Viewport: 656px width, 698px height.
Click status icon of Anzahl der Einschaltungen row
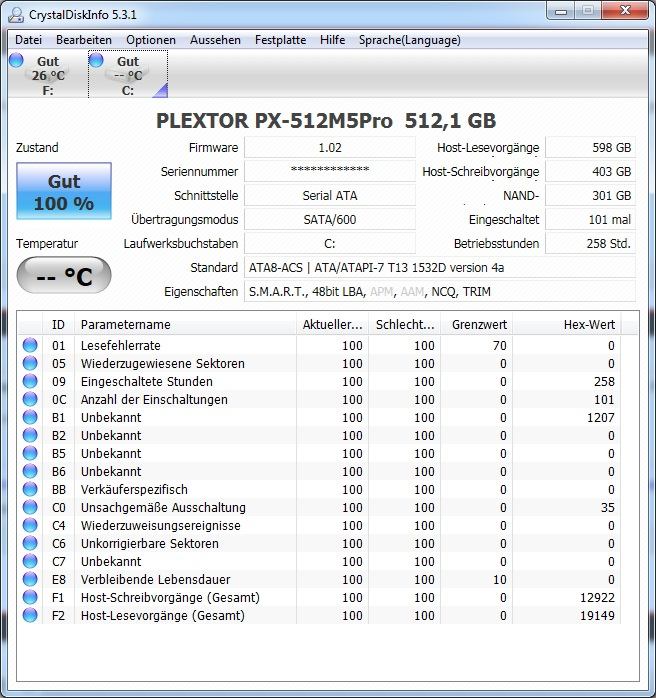click(x=30, y=399)
